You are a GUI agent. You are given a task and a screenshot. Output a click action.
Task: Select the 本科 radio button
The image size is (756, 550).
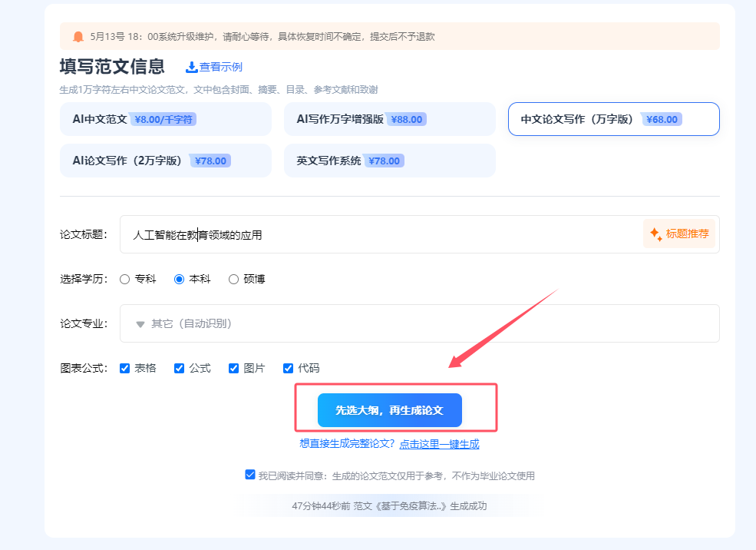pos(180,280)
